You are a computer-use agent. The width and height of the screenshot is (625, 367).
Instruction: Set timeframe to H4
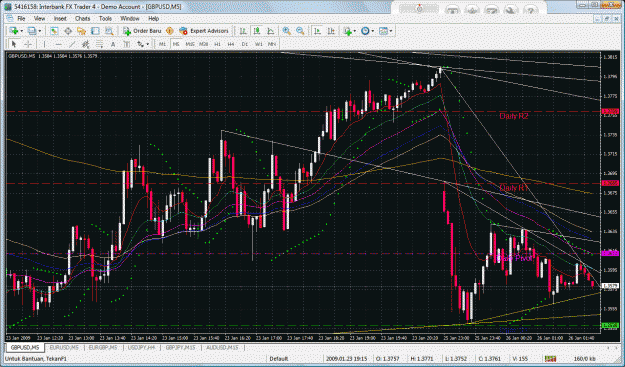[x=231, y=44]
